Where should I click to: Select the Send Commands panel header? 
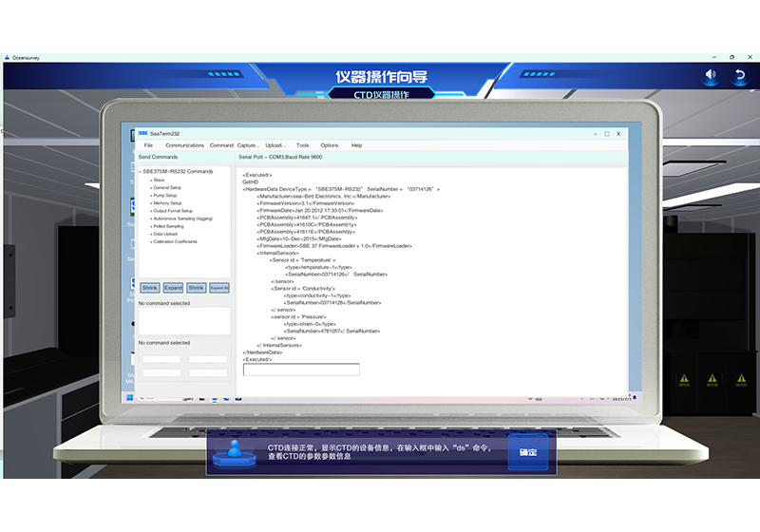click(158, 157)
